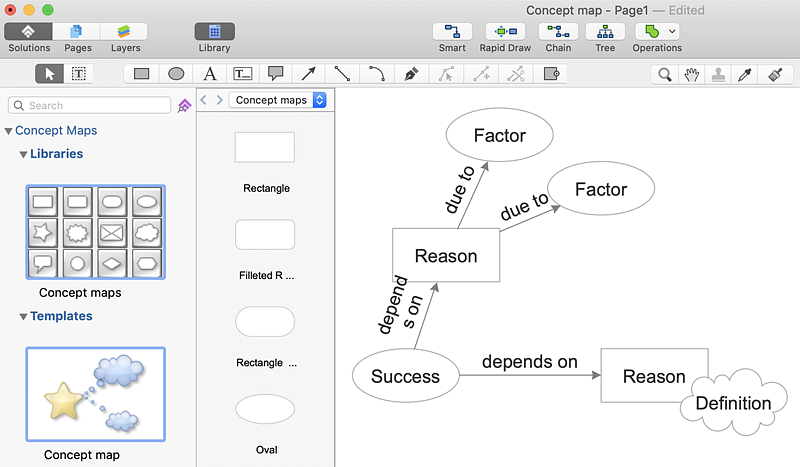Activate the Zoom magnifier tool
Screen dimensions: 800x467
664,74
